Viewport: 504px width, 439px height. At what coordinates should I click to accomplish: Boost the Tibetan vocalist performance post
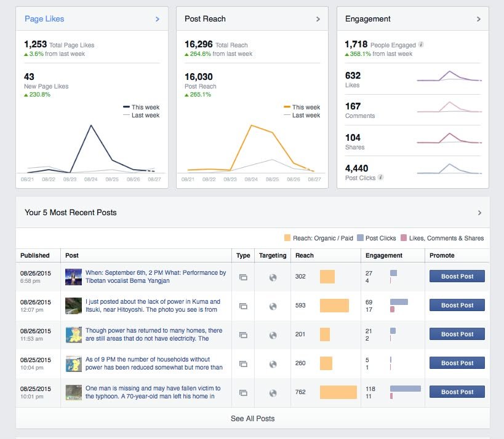pos(457,277)
